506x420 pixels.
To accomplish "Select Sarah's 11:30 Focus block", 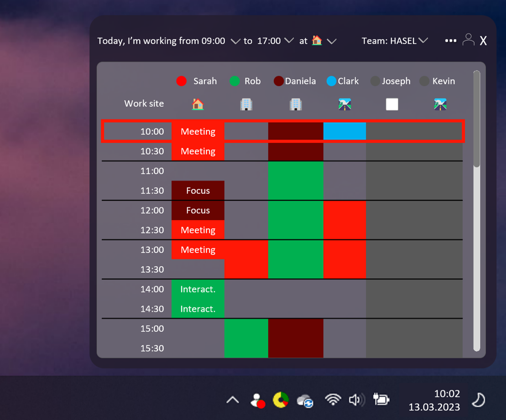I will [x=198, y=191].
